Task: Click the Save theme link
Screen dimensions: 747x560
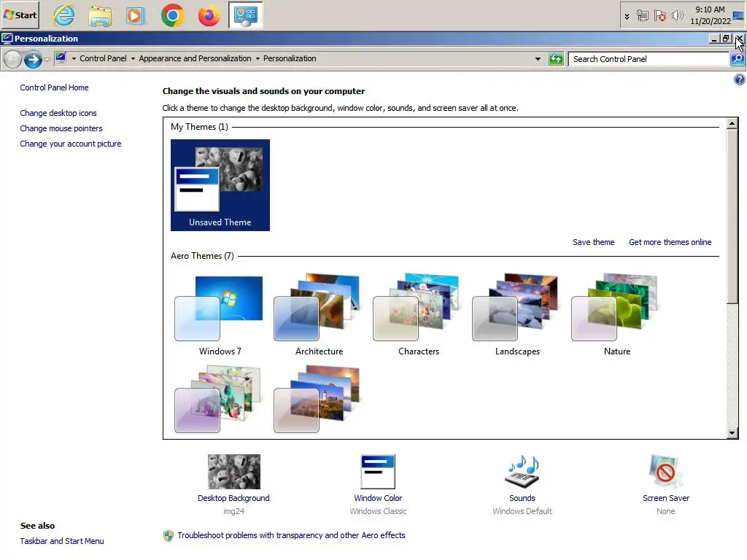Action: pos(593,242)
